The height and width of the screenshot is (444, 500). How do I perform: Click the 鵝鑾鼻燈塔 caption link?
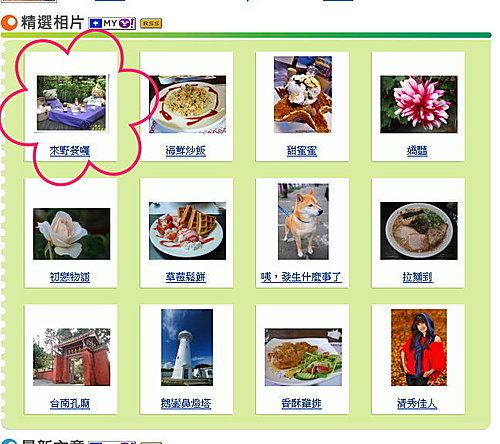click(186, 404)
